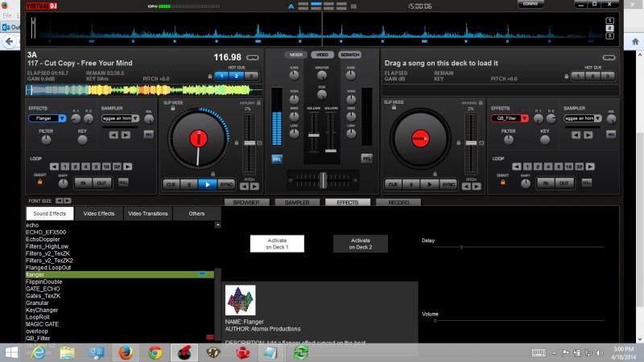Viewport: 644px width, 362px height.
Task: Double the left deck loop length
Action: [x=128, y=167]
